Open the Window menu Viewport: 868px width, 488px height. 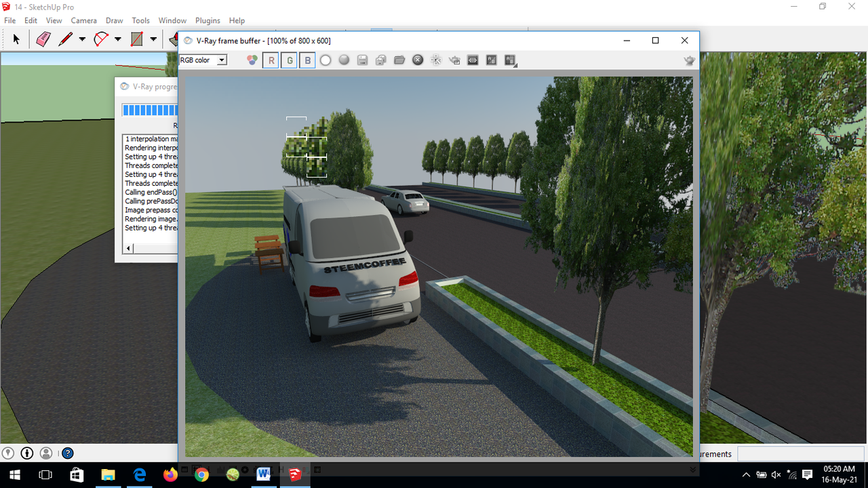pyautogui.click(x=173, y=20)
